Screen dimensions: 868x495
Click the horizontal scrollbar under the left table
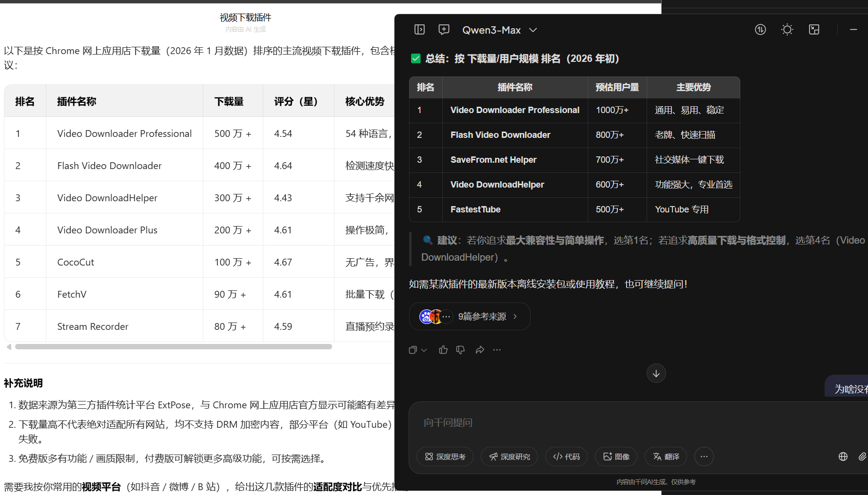174,347
